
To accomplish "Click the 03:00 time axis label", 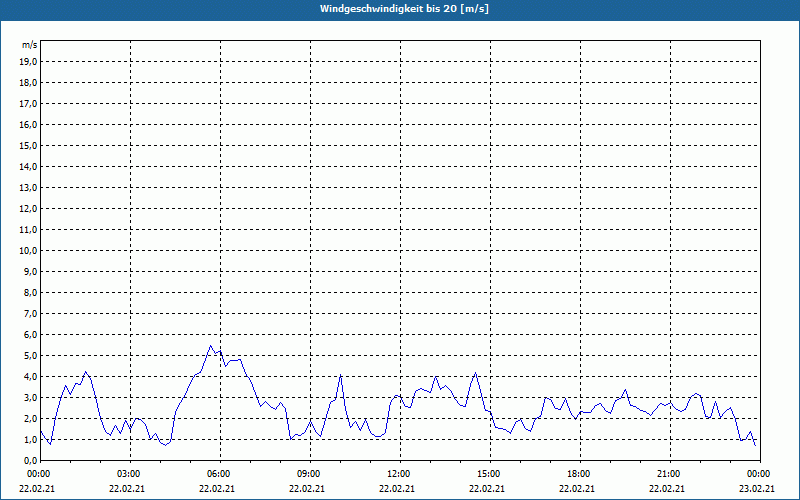I will [131, 474].
